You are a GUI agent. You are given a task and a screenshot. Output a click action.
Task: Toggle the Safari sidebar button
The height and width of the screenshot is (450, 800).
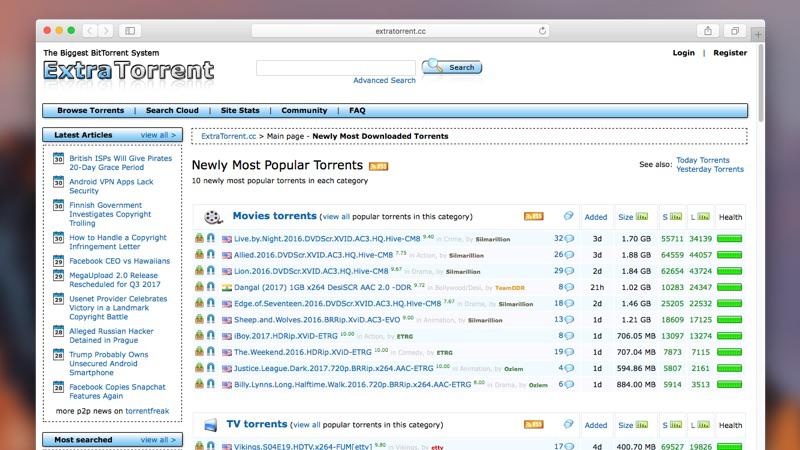pyautogui.click(x=130, y=31)
